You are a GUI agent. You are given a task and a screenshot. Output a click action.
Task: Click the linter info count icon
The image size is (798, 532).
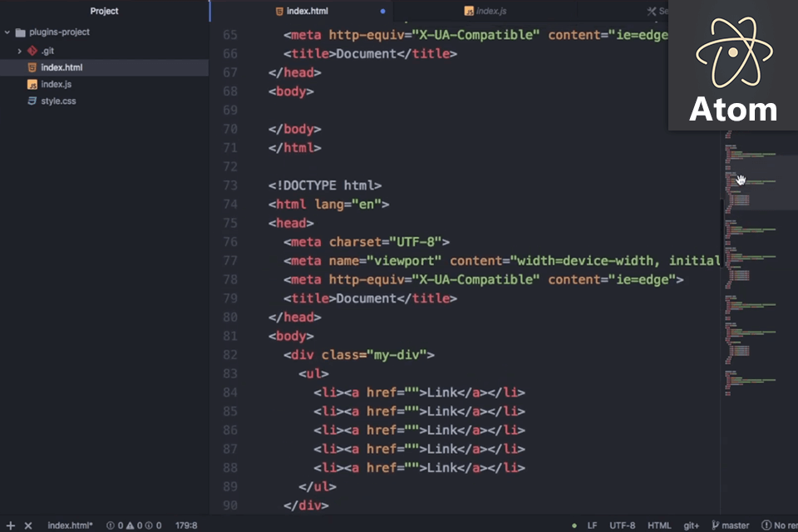(x=149, y=525)
